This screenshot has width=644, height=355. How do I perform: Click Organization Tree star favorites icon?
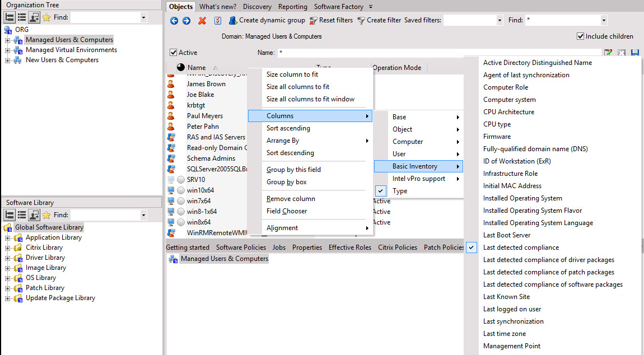46,17
